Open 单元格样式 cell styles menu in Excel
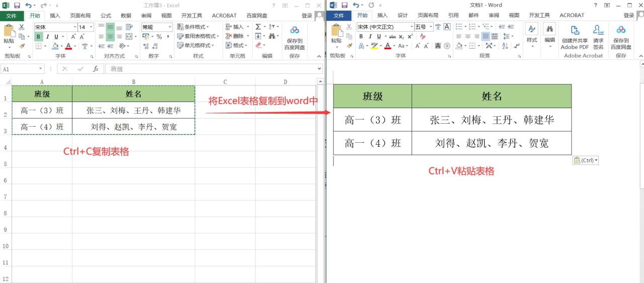This screenshot has height=283, width=644. 196,45
